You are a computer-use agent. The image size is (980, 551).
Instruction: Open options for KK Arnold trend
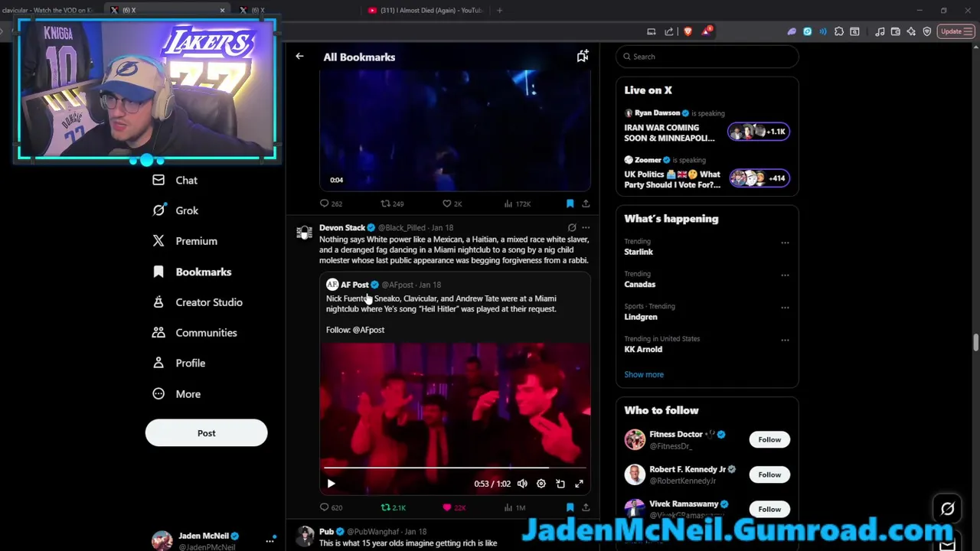(x=785, y=340)
